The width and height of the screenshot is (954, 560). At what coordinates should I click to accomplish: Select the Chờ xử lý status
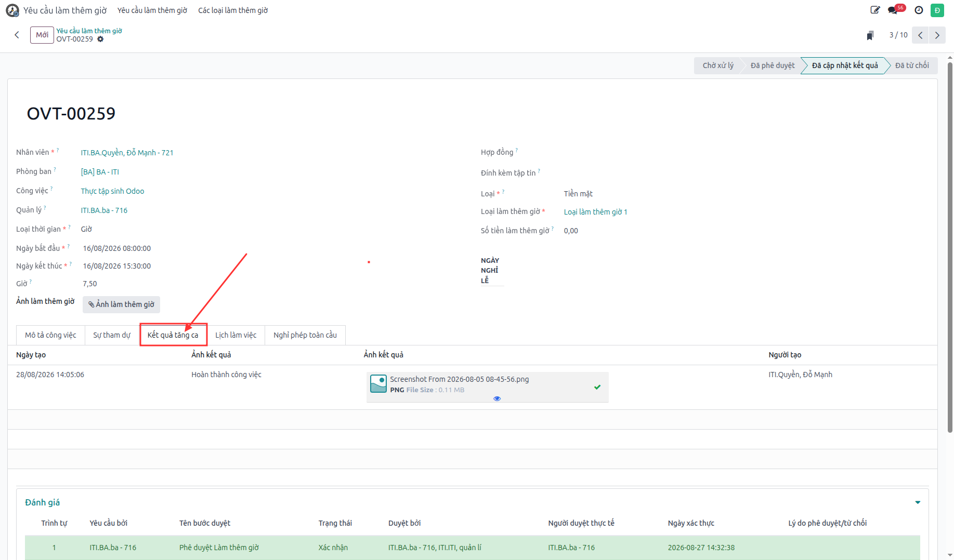click(x=718, y=65)
